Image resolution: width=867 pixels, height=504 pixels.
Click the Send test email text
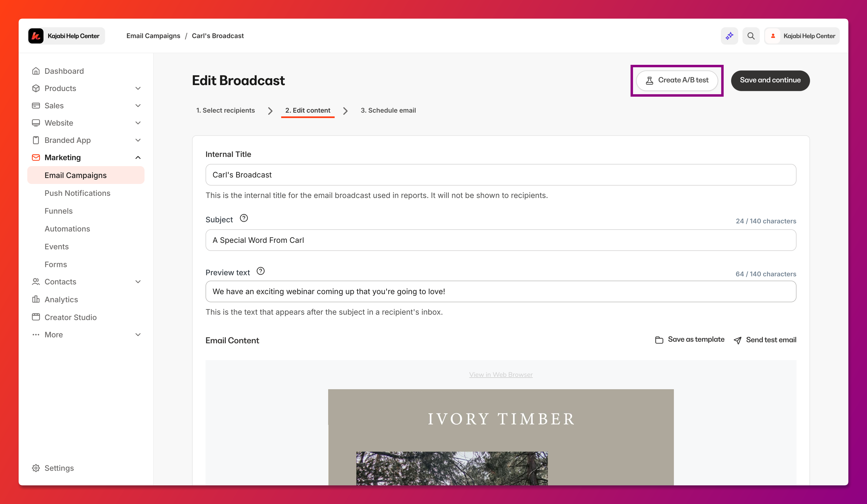click(x=771, y=340)
